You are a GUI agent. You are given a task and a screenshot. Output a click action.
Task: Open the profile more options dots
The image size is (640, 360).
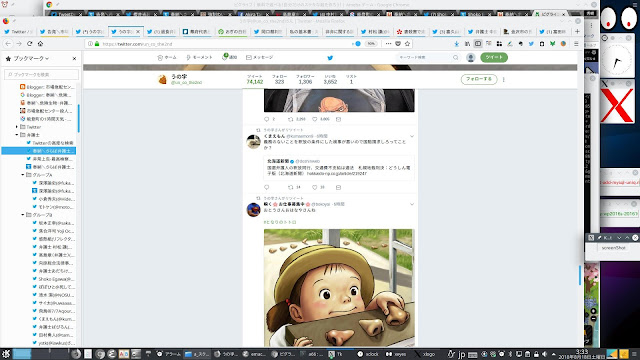(504, 79)
